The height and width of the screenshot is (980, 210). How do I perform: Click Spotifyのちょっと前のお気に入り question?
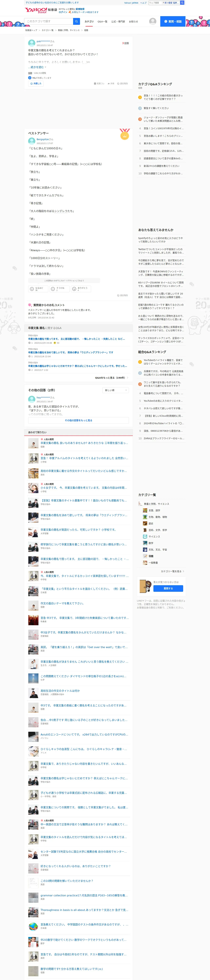[x=160, y=240]
